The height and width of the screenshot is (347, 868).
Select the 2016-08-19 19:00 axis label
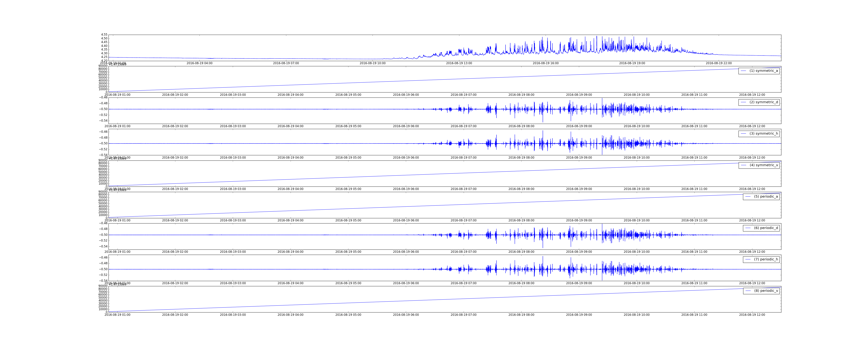click(x=632, y=63)
